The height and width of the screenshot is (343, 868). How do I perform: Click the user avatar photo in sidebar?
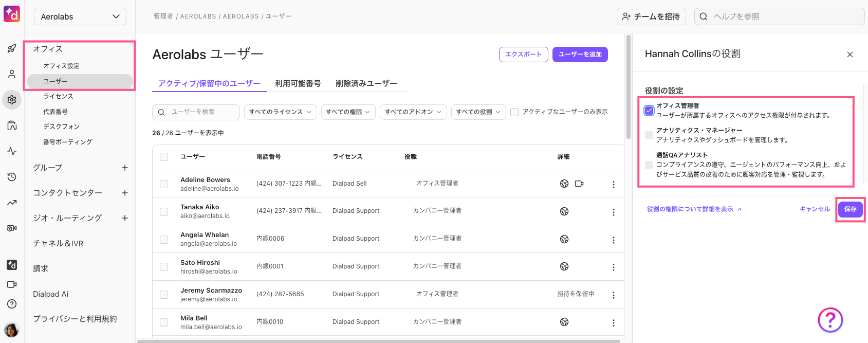click(x=11, y=330)
